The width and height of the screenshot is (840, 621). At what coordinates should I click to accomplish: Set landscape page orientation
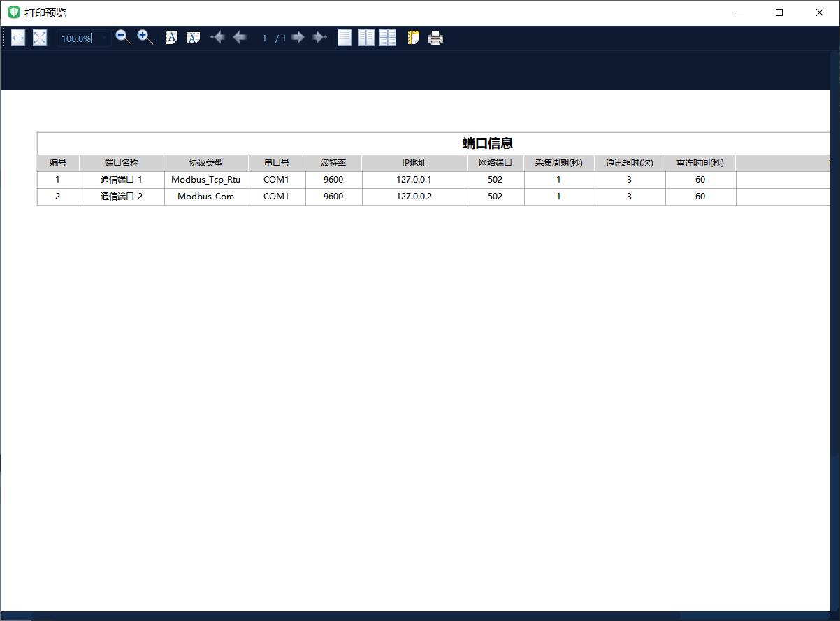[193, 38]
